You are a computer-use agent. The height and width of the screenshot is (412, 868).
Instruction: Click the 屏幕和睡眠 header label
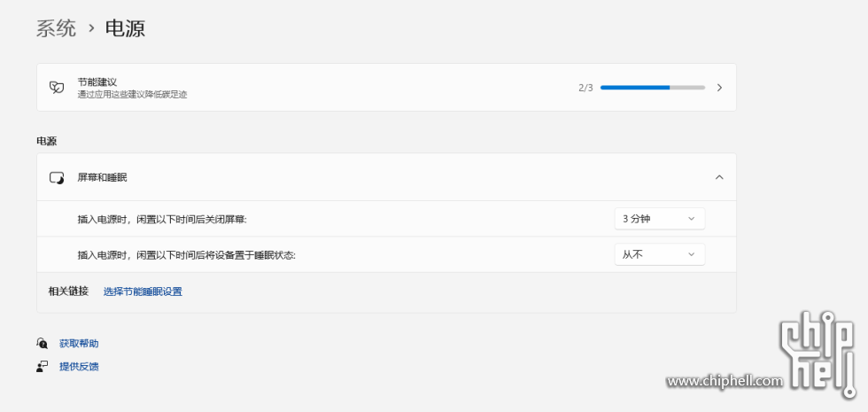tap(103, 178)
